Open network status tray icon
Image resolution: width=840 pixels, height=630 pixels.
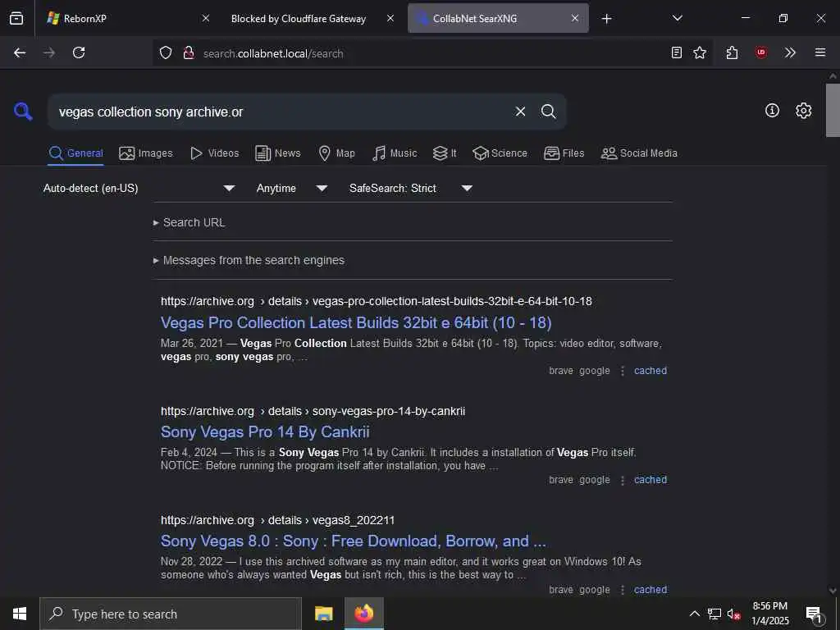click(x=714, y=614)
